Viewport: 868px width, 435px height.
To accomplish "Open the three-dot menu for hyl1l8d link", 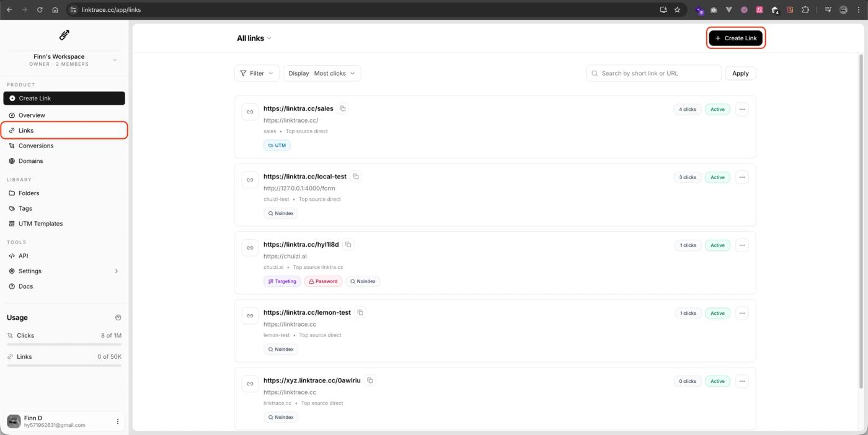I will pyautogui.click(x=742, y=245).
